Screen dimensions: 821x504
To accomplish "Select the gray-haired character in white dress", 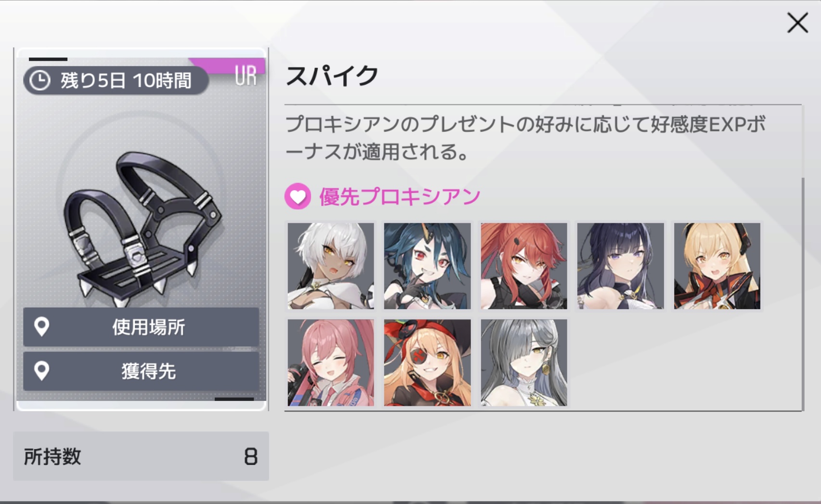I will 524,362.
